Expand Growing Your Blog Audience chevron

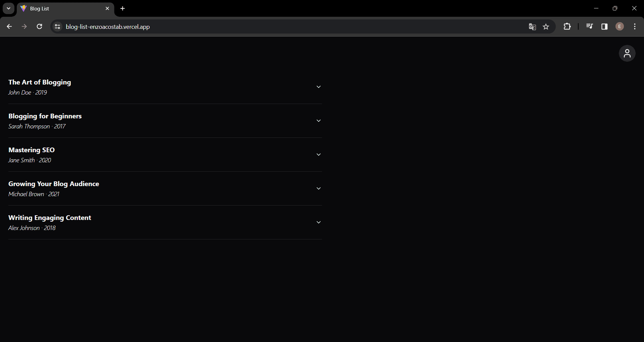pos(319,188)
